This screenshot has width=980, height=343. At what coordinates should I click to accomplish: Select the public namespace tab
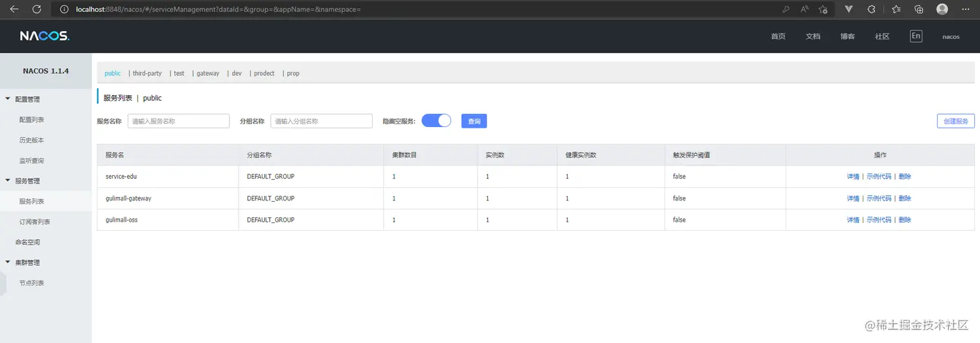point(113,73)
